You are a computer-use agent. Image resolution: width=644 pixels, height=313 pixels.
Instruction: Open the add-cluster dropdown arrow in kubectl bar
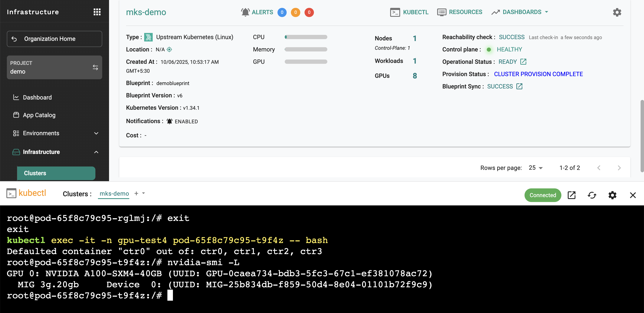[x=144, y=193]
